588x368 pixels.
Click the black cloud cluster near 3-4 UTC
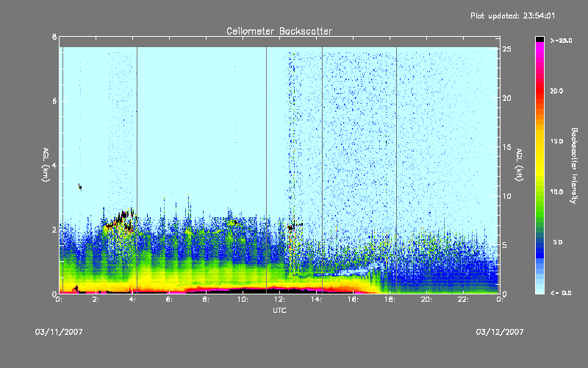click(x=121, y=219)
